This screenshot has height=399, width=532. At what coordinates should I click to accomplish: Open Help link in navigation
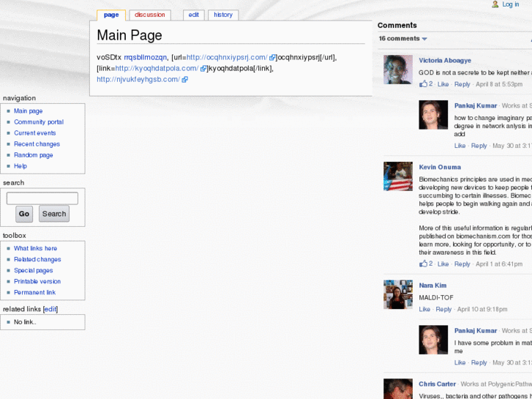pos(20,166)
